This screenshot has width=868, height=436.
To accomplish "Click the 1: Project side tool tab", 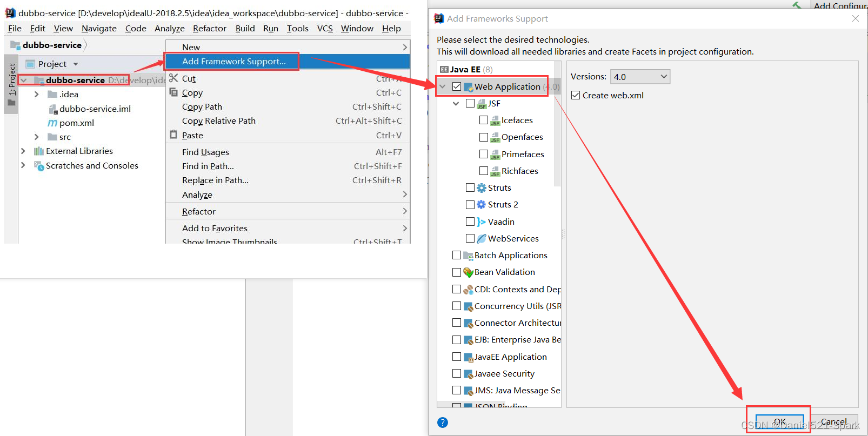I will 11,85.
